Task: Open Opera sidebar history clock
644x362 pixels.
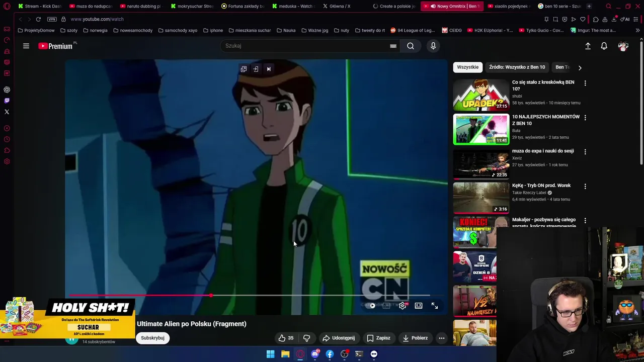Action: (7, 140)
